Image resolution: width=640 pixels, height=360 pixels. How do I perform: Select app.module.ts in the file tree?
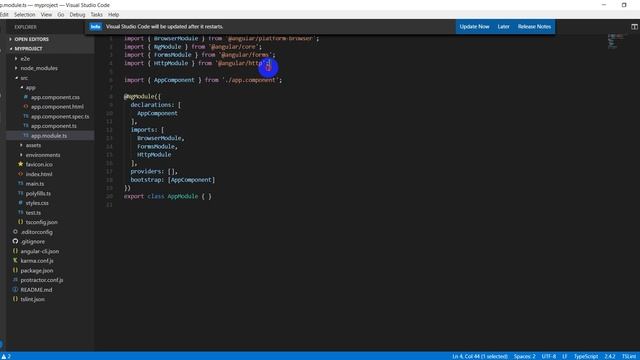pyautogui.click(x=49, y=136)
